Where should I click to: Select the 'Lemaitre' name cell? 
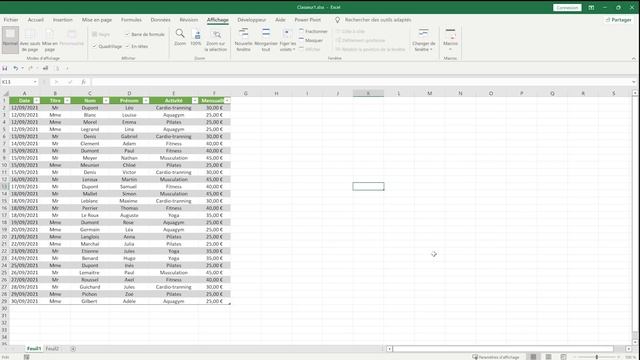coord(89,273)
